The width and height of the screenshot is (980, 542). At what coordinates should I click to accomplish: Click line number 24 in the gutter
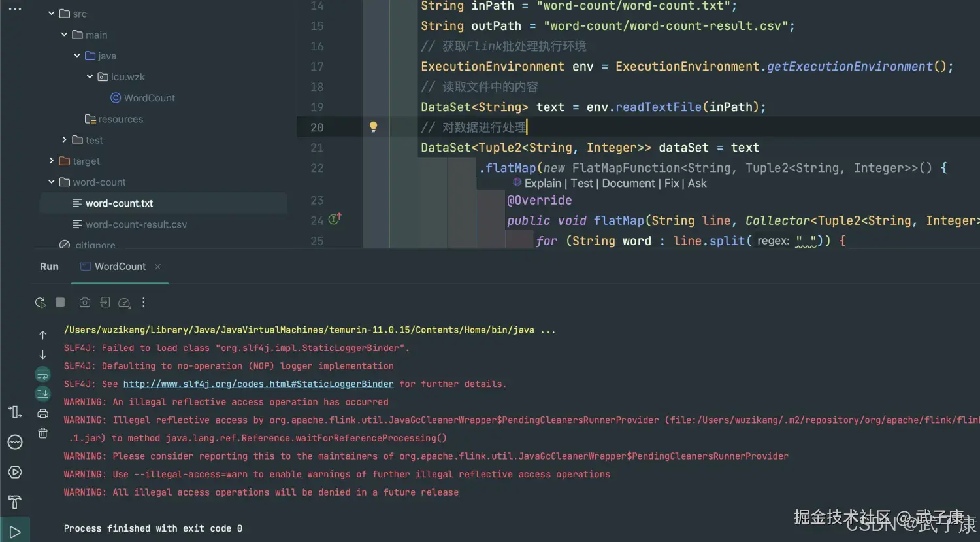point(317,220)
